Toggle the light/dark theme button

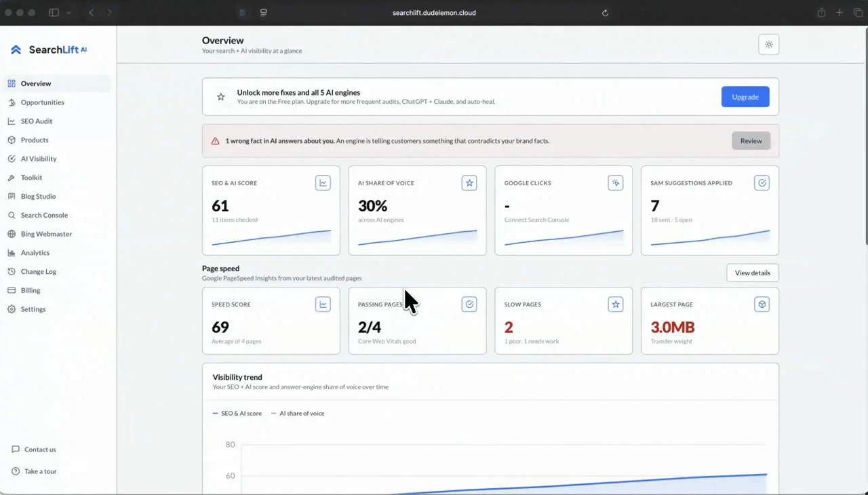point(768,45)
